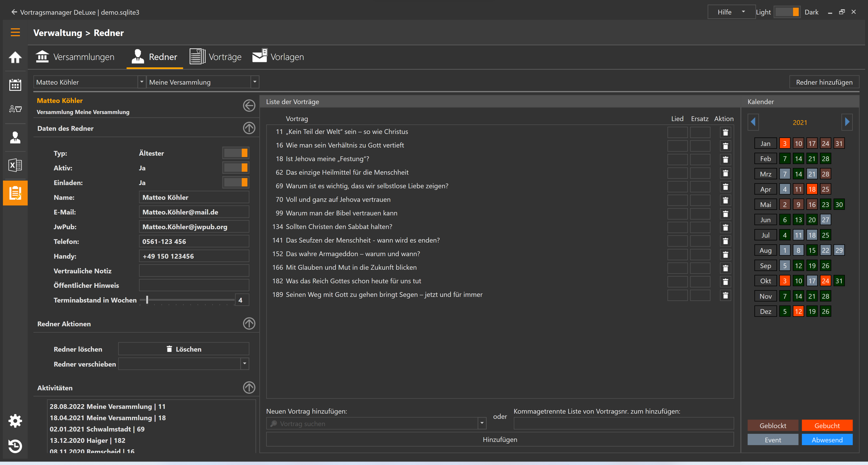
Task: Open the calendar planner sidebar icon
Action: [15, 85]
